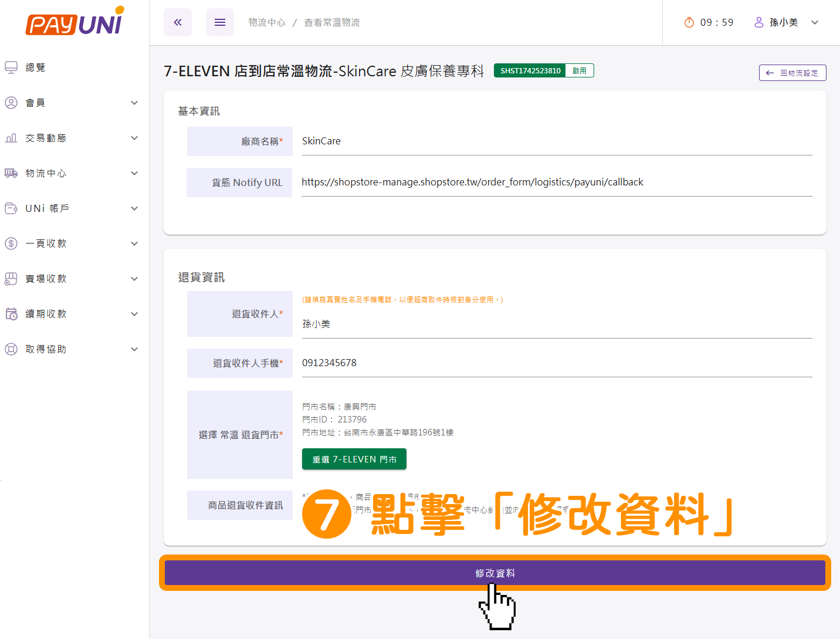Image resolution: width=840 pixels, height=639 pixels.
Task: Click the 取得協助 lifebuoy icon
Action: pos(11,349)
